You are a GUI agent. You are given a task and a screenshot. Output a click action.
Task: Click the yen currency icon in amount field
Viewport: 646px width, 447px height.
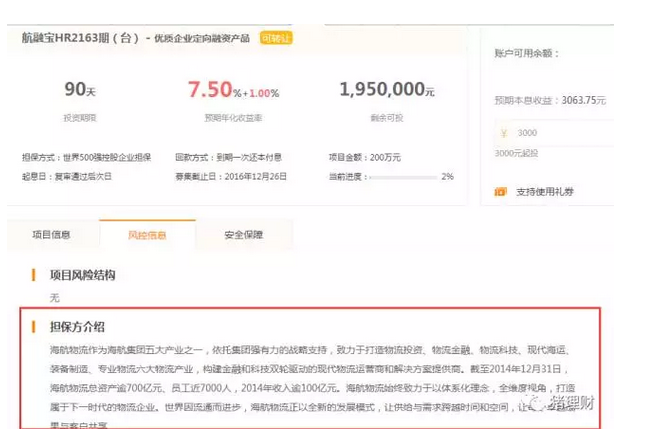[x=503, y=133]
